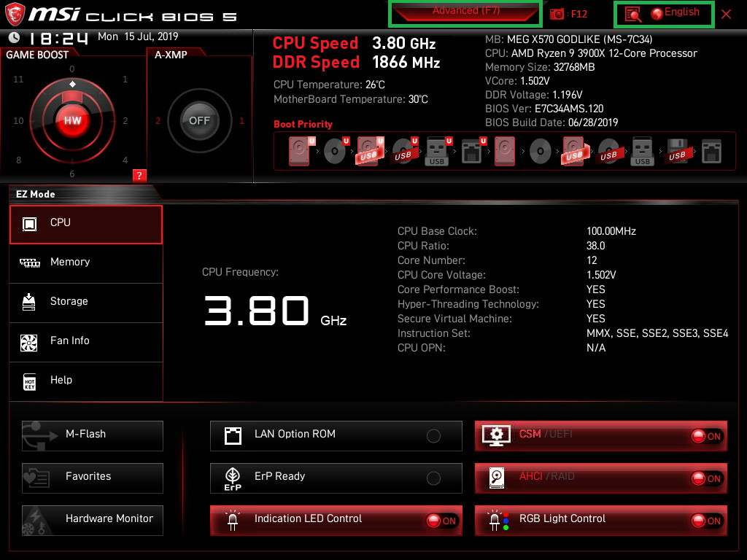747x560 pixels.
Task: Switch the CSM / UEFI mode toggle
Action: 601,436
